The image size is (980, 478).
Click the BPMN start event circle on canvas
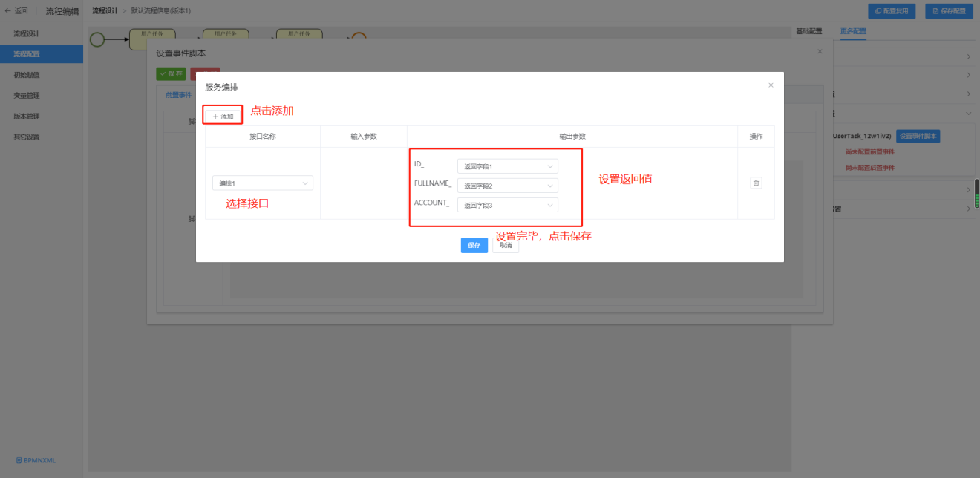coord(97,39)
